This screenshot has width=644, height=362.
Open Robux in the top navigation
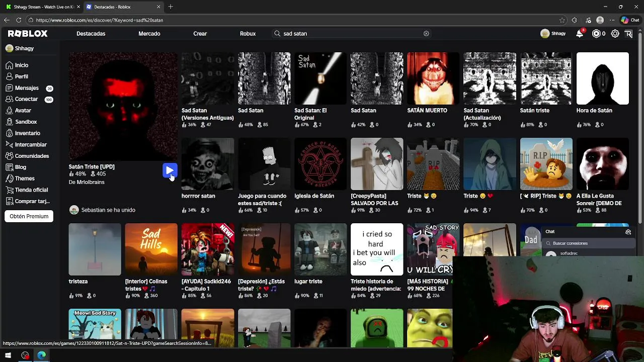point(248,34)
